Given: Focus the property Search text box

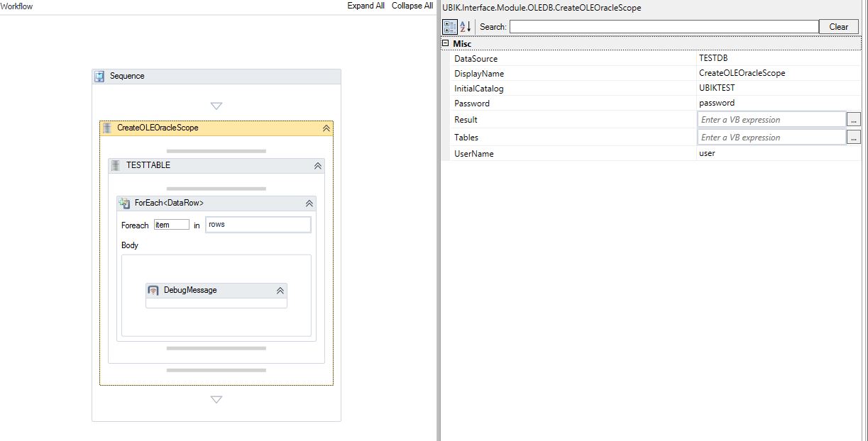Looking at the screenshot, I should pyautogui.click(x=664, y=27).
